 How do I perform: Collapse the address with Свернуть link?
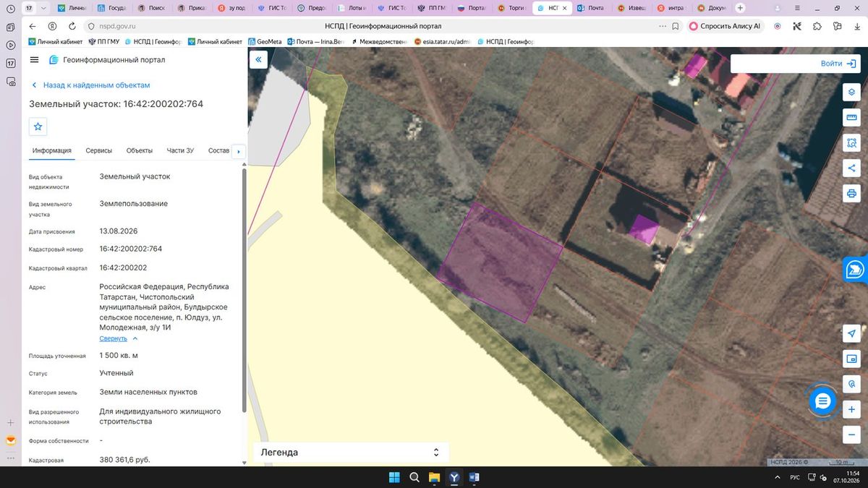coord(119,338)
